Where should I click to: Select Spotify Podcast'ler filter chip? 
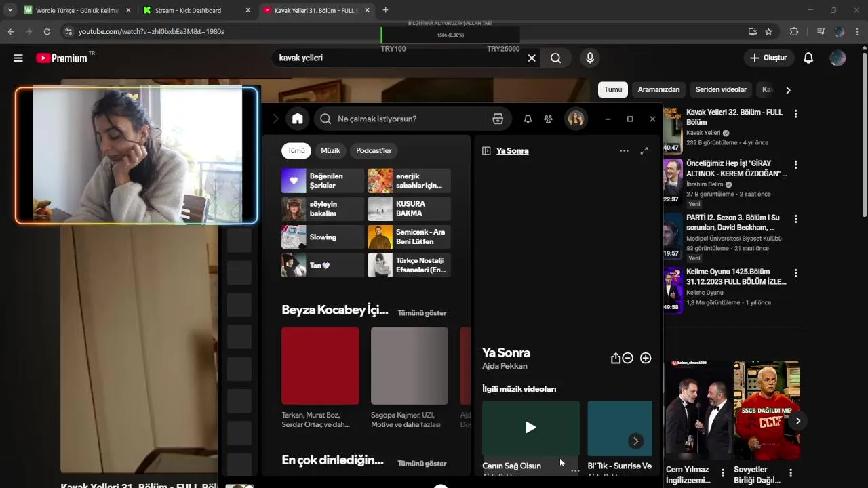[x=374, y=150]
